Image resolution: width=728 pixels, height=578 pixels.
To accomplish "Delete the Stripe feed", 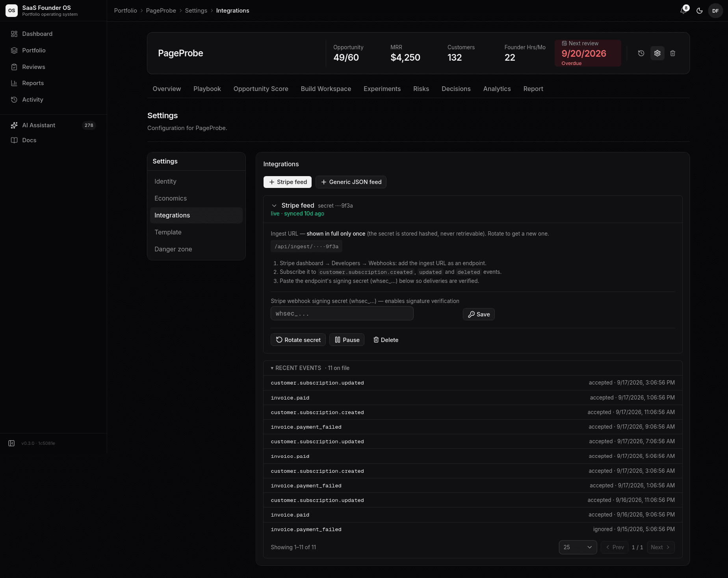I will click(386, 340).
